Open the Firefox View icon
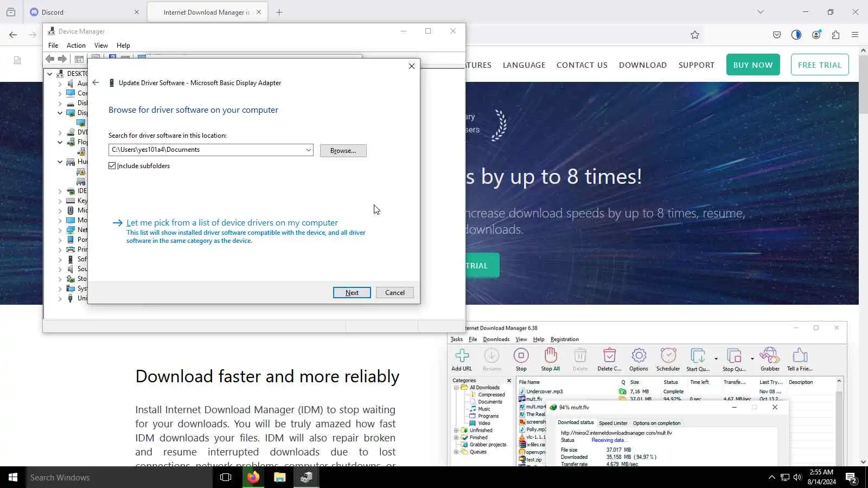Screen dimensions: 868x488 (x=11, y=12)
